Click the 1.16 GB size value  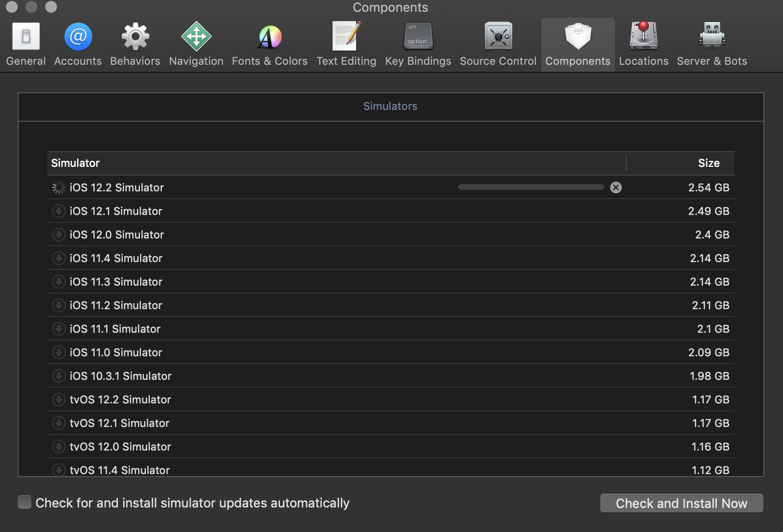711,447
